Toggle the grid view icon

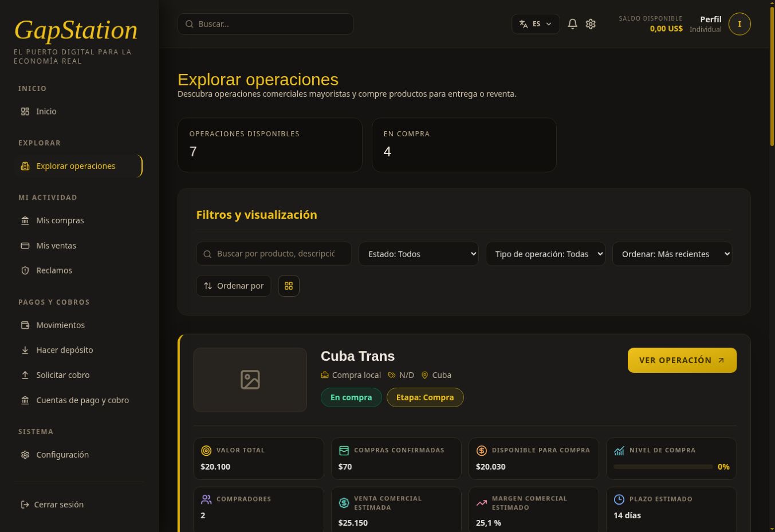pyautogui.click(x=289, y=286)
